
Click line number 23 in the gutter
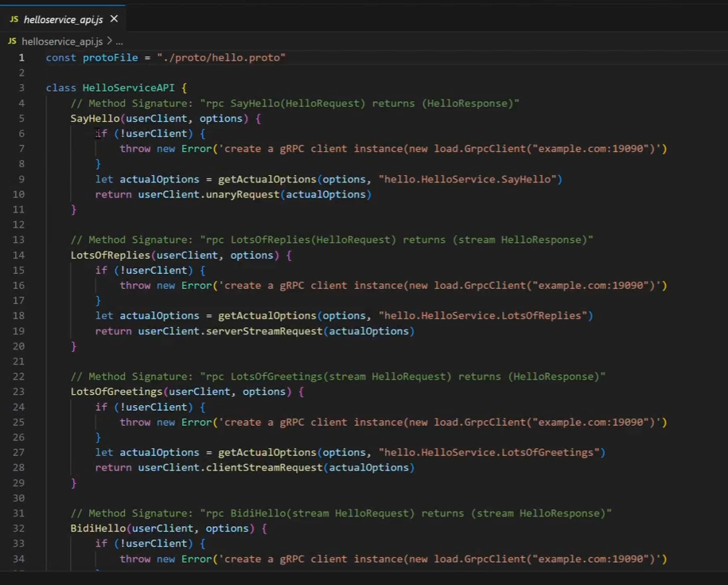(19, 392)
